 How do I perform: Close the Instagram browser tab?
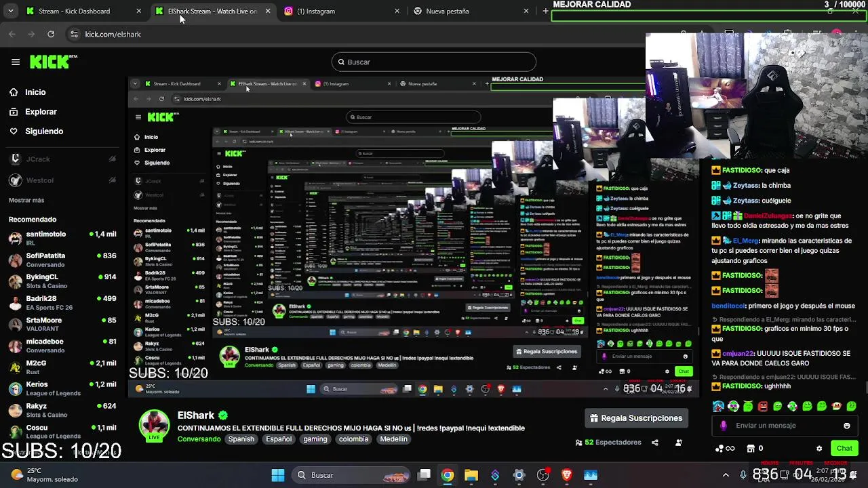[x=397, y=11]
